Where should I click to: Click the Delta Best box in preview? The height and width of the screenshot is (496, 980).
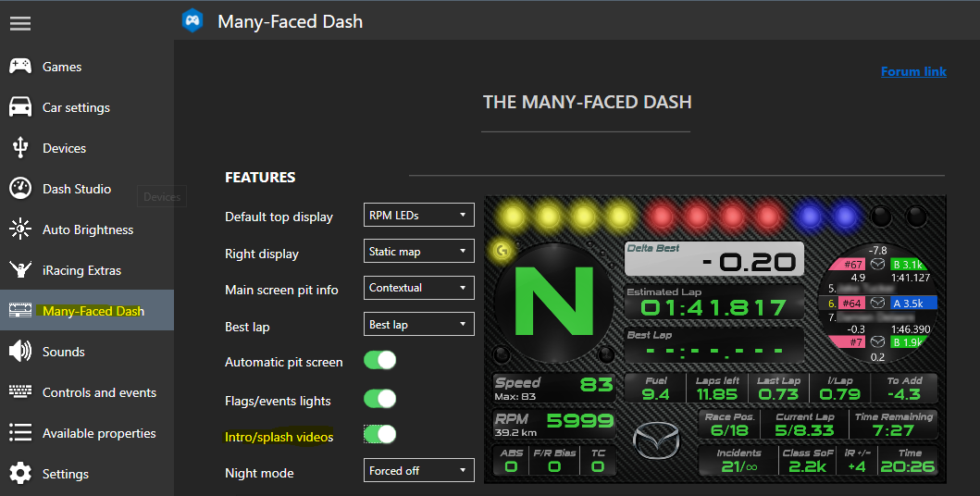(713, 258)
